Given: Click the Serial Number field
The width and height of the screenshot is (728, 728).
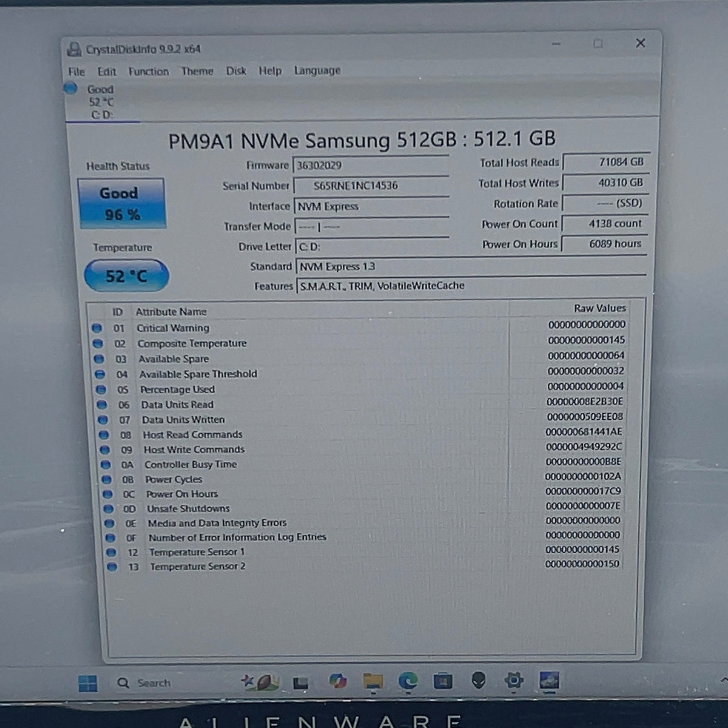Looking at the screenshot, I should (371, 186).
